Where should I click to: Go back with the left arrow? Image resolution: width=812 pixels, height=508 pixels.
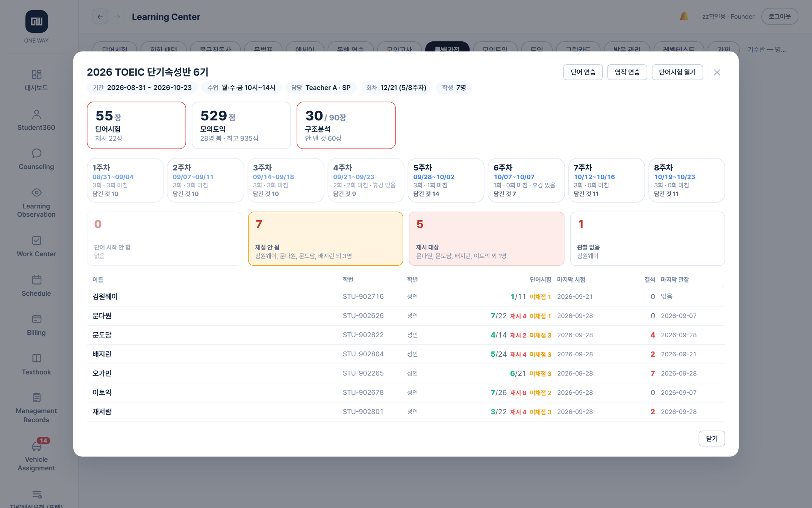pos(100,17)
